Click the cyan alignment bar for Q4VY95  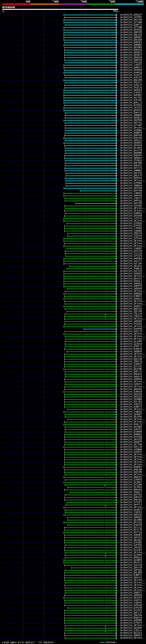pyautogui.click(x=96, y=203)
